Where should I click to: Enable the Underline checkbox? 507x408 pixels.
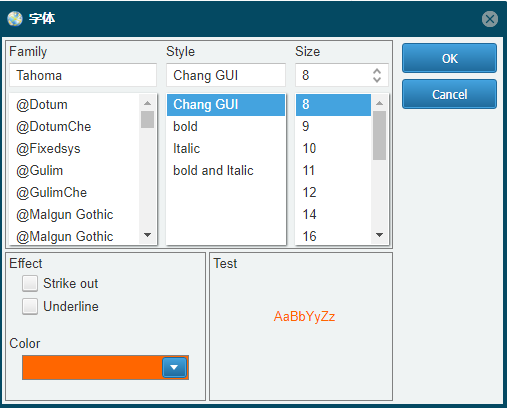point(30,306)
